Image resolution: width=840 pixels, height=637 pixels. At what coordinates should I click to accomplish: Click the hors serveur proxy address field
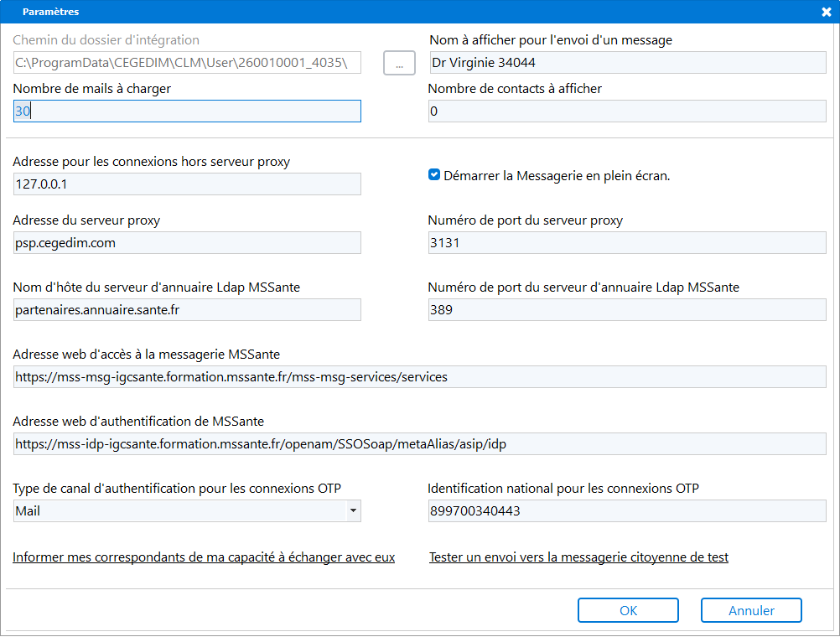click(187, 184)
